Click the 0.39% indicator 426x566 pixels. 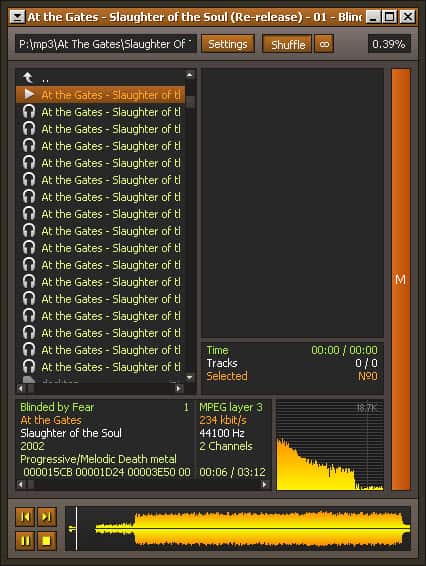389,44
